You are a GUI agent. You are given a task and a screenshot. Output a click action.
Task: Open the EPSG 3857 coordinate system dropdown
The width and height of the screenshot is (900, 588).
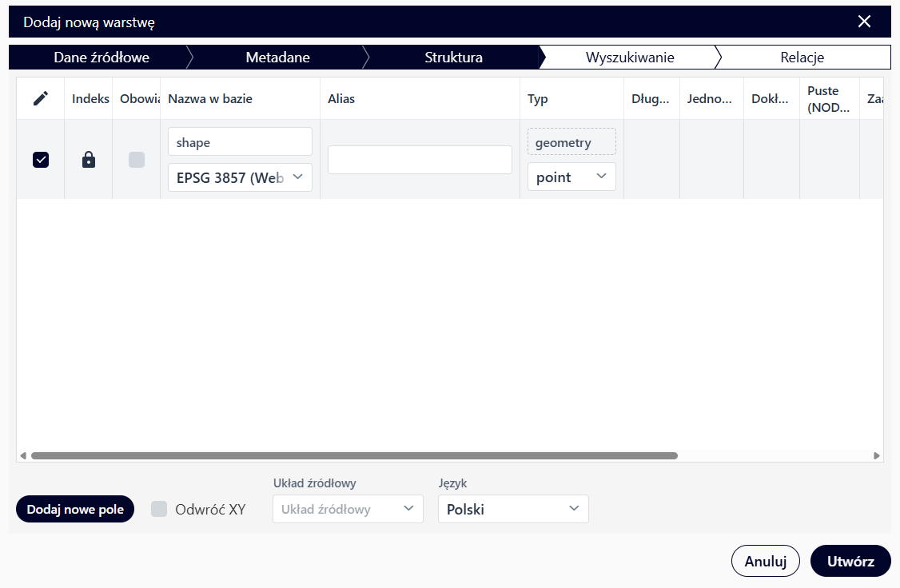click(x=240, y=177)
